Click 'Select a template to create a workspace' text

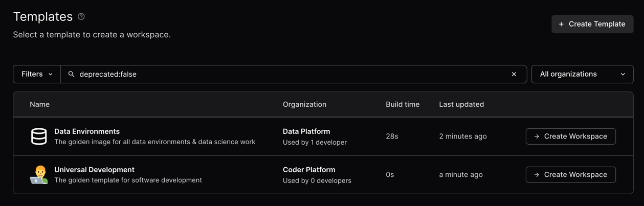92,35
